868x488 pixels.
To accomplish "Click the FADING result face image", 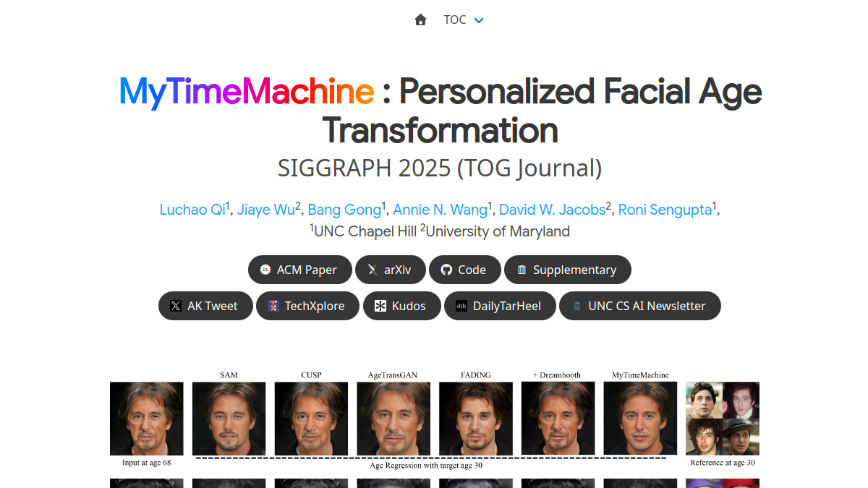I will pos(476,419).
